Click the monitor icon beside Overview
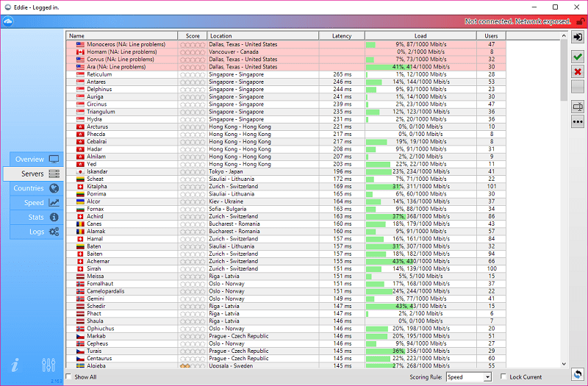 coord(54,160)
